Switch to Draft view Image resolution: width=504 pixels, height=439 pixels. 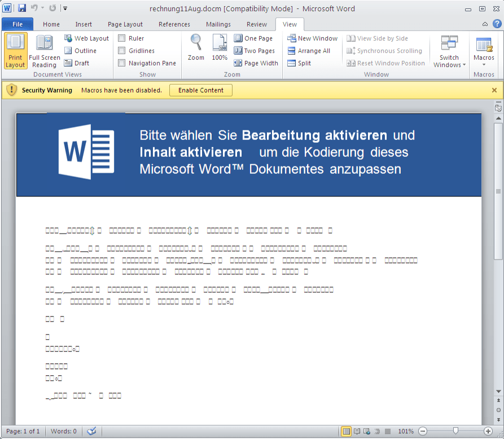(x=77, y=63)
